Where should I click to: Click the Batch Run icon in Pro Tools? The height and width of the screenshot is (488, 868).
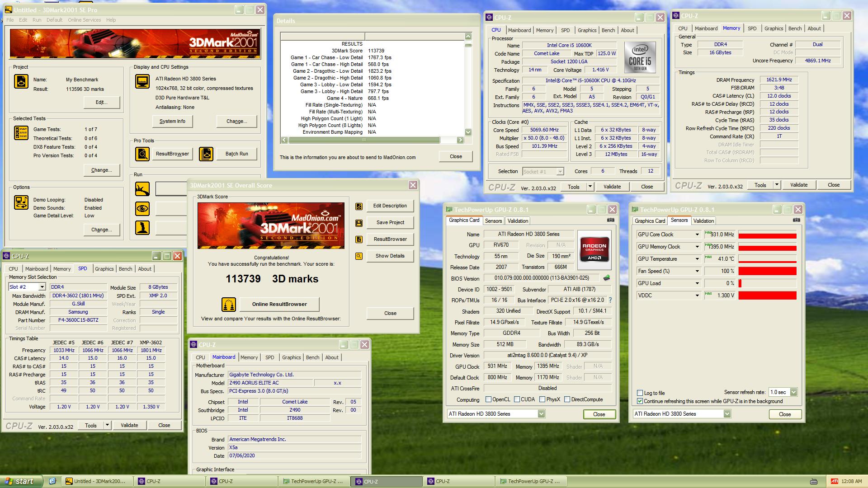[206, 154]
